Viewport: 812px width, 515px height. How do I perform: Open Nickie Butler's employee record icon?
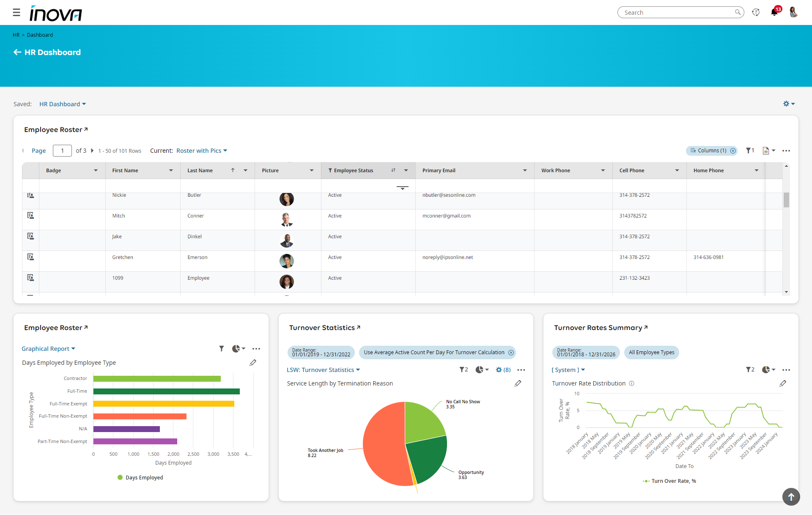tap(30, 195)
